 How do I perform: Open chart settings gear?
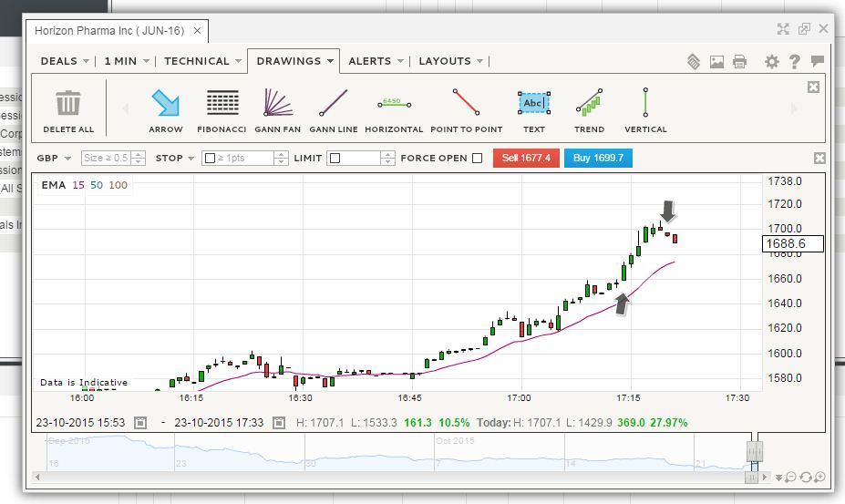772,61
